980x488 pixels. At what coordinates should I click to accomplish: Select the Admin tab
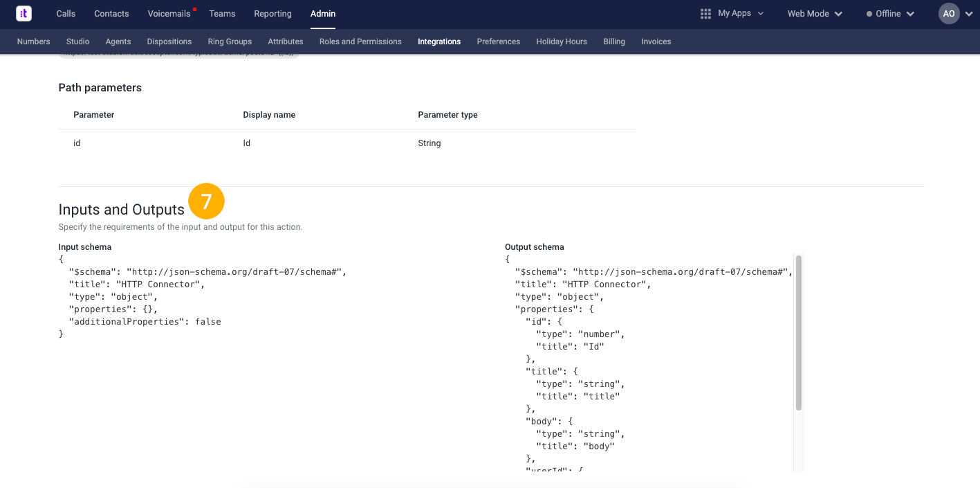tap(323, 14)
